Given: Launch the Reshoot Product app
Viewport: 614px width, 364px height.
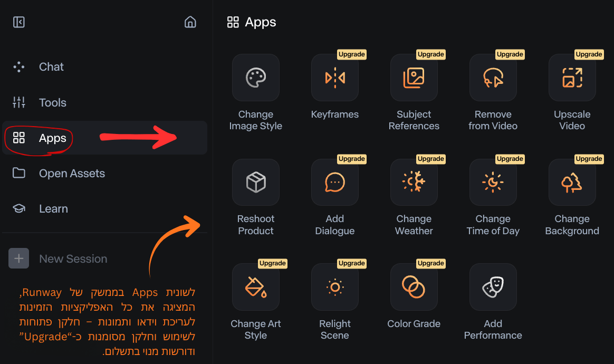Looking at the screenshot, I should (256, 183).
